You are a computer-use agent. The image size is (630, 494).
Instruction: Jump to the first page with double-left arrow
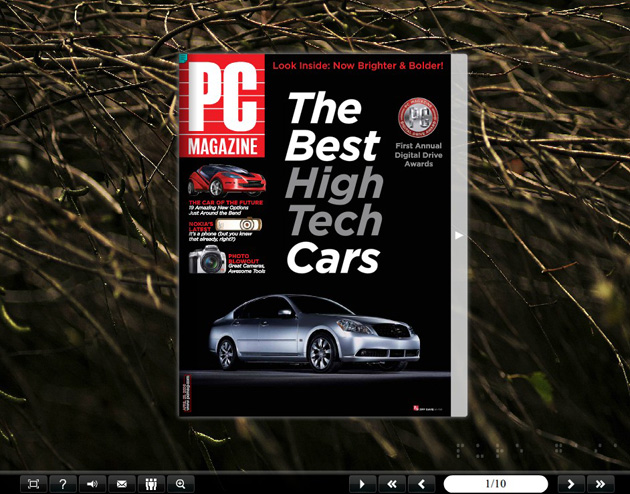coord(392,484)
